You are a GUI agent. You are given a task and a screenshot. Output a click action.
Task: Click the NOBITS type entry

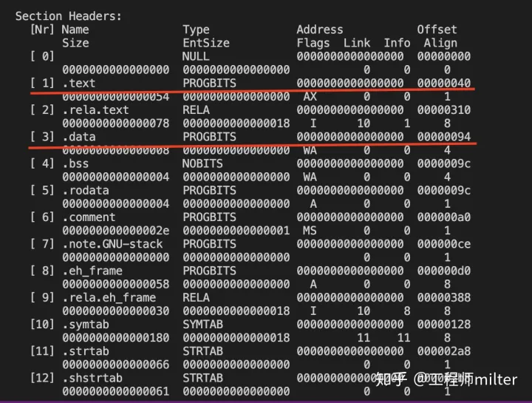(202, 163)
